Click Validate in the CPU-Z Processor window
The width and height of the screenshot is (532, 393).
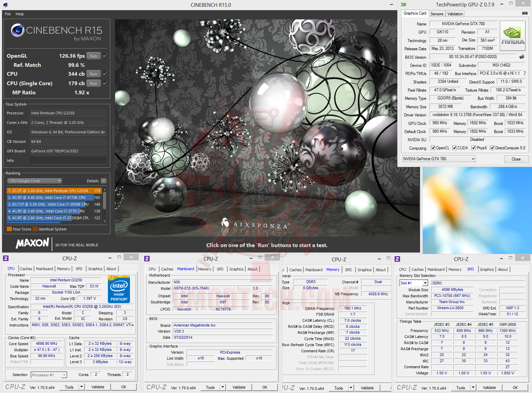click(98, 387)
